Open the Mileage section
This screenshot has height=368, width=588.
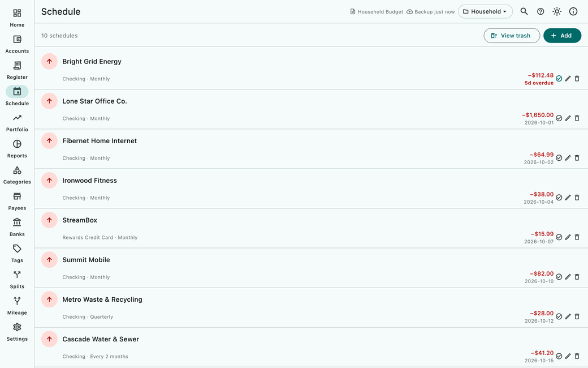click(x=17, y=306)
